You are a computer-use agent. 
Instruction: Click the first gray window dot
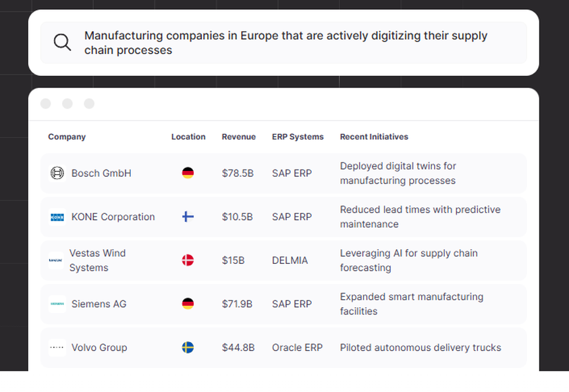coord(46,104)
